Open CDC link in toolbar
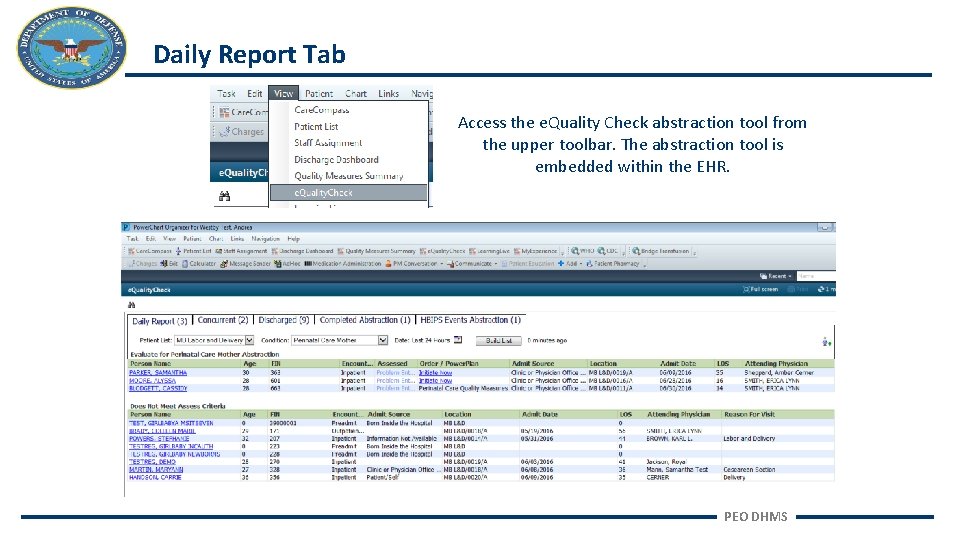The width and height of the screenshot is (960, 540). click(608, 251)
